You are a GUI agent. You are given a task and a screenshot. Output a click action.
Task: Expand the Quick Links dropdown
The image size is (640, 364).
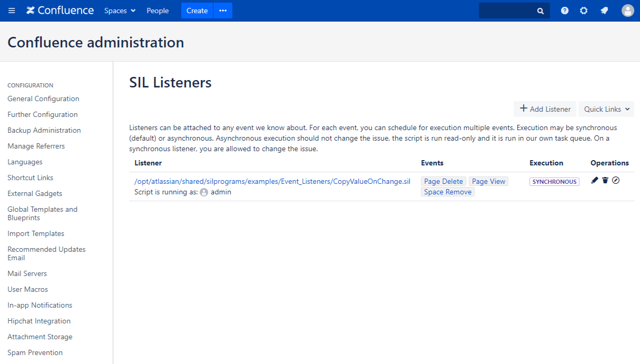pos(606,109)
